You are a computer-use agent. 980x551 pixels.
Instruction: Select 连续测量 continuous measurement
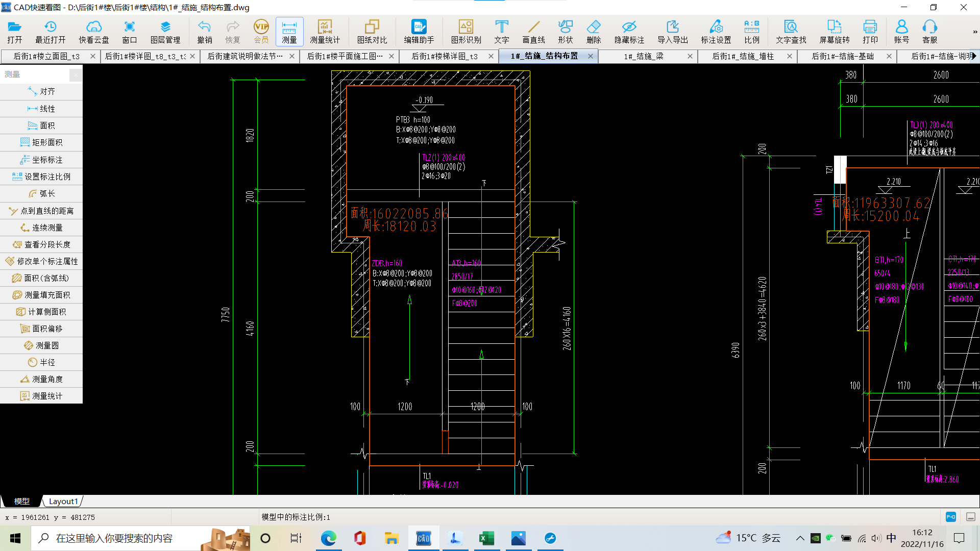click(41, 228)
